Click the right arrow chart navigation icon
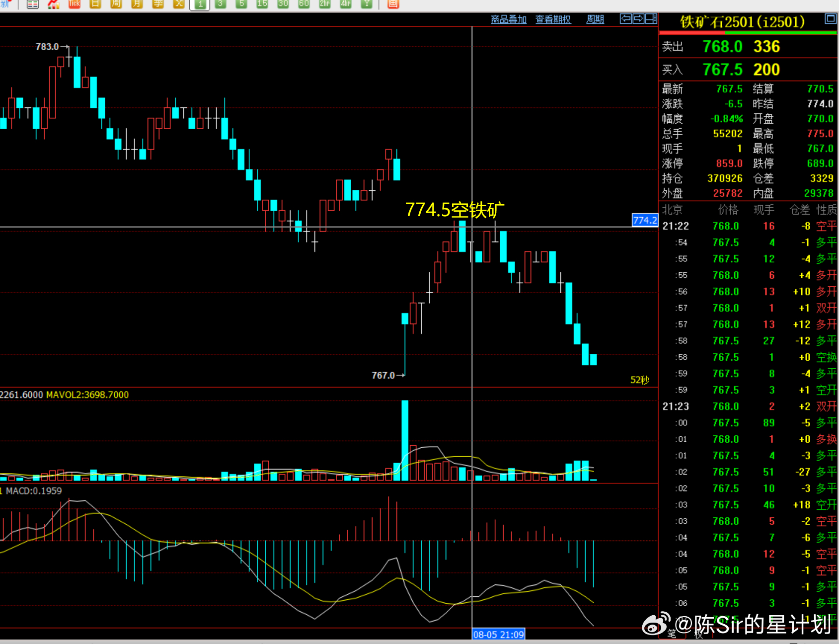Screen dimensions: 839x644 tap(639, 19)
